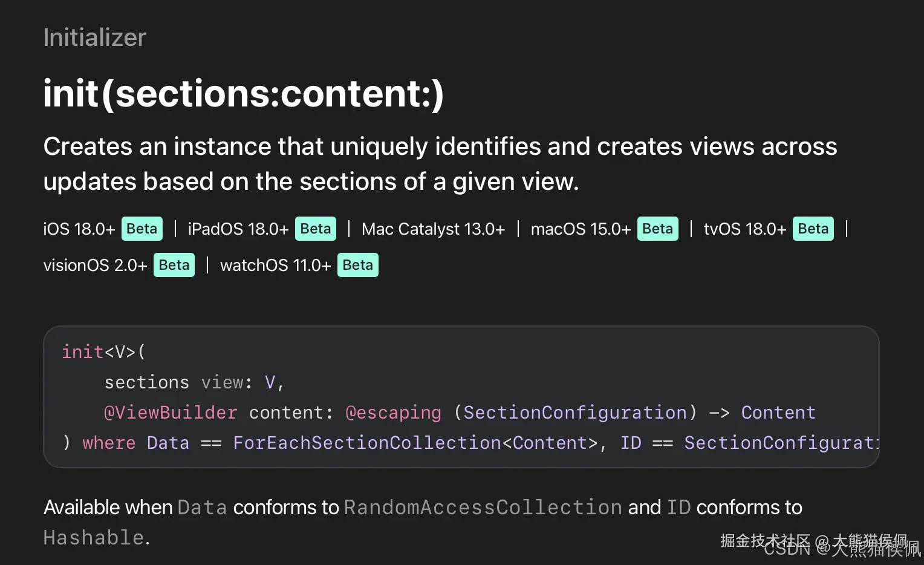Click the RandomAccessCollection code term
Screen dimensions: 924x565
pos(483,507)
